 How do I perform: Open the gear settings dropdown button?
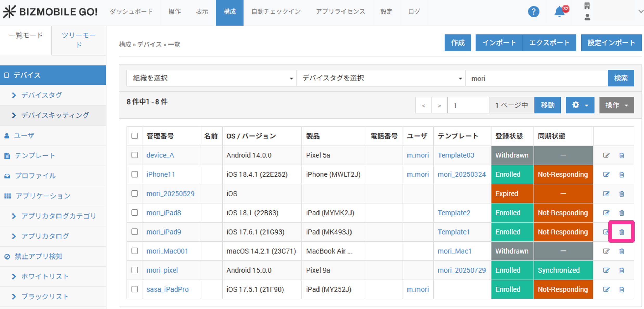(580, 105)
